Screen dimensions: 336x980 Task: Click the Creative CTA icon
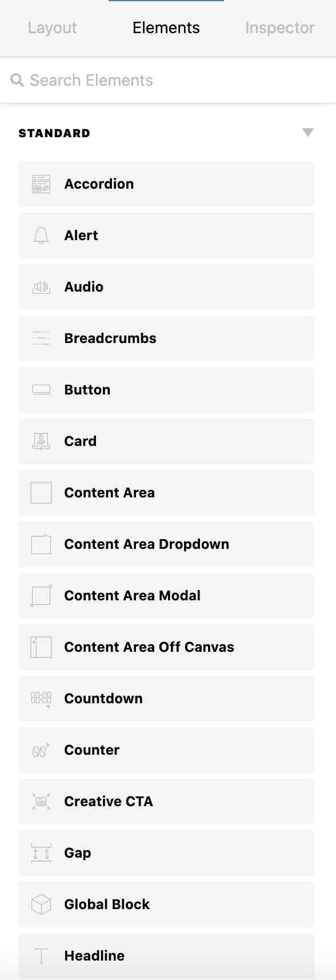[41, 801]
